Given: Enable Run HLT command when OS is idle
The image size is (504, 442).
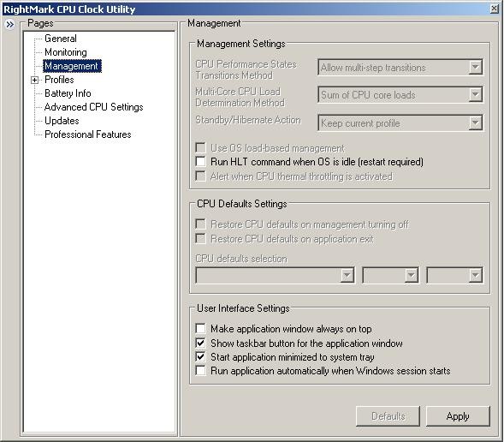Looking at the screenshot, I should tap(200, 161).
